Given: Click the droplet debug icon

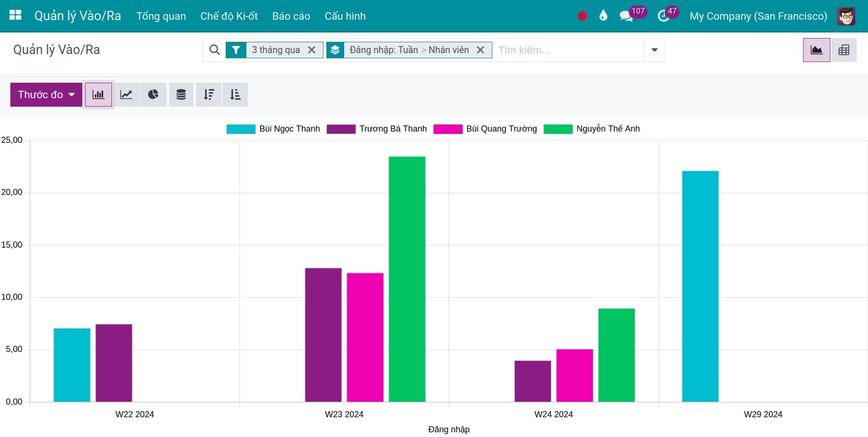Looking at the screenshot, I should coord(603,16).
